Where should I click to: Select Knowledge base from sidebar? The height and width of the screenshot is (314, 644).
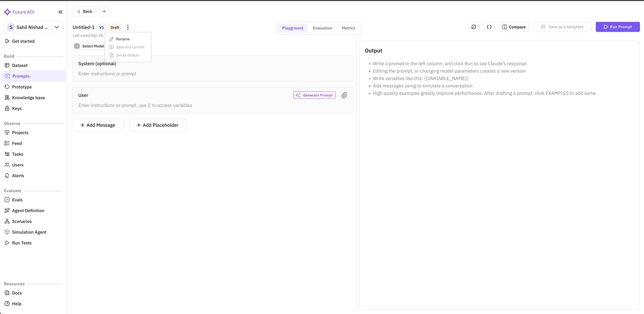pyautogui.click(x=28, y=97)
